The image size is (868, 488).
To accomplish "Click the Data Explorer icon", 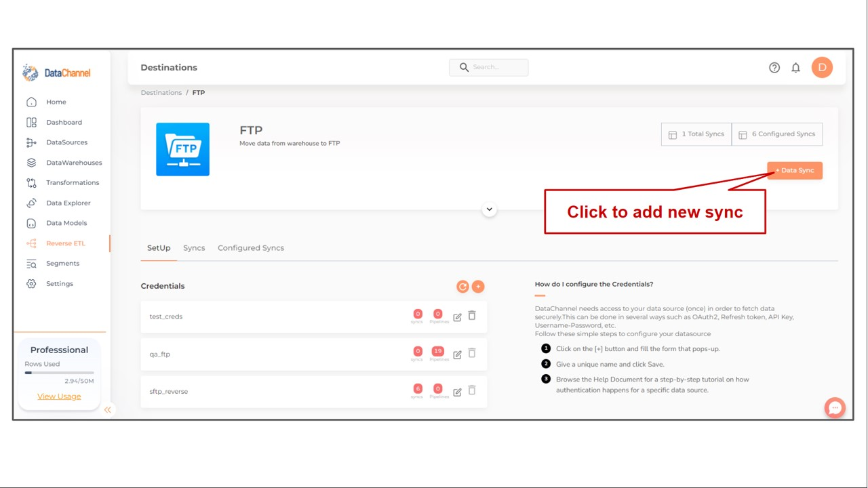I will (31, 203).
